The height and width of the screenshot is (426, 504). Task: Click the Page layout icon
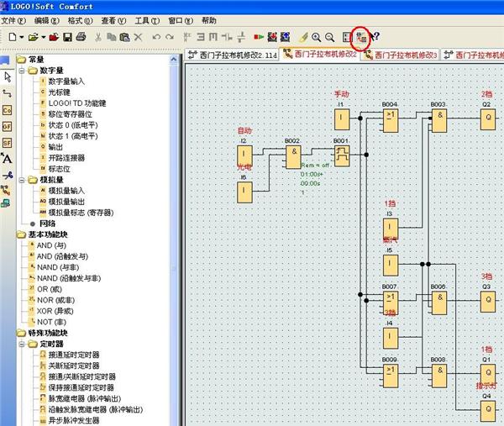346,37
